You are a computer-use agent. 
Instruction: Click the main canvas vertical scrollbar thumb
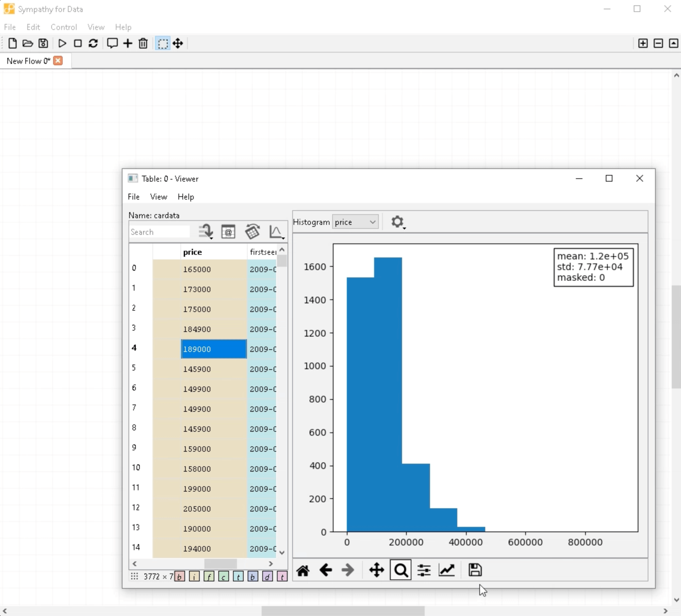[676, 337]
